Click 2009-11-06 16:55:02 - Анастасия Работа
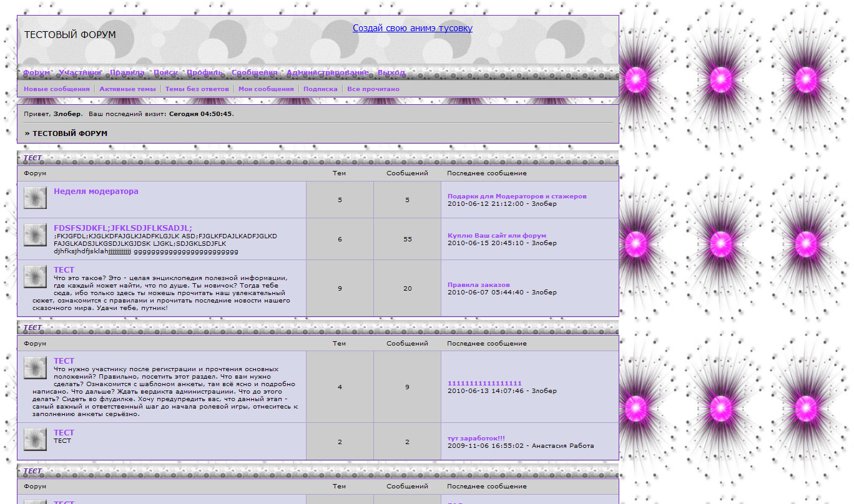 (521, 446)
